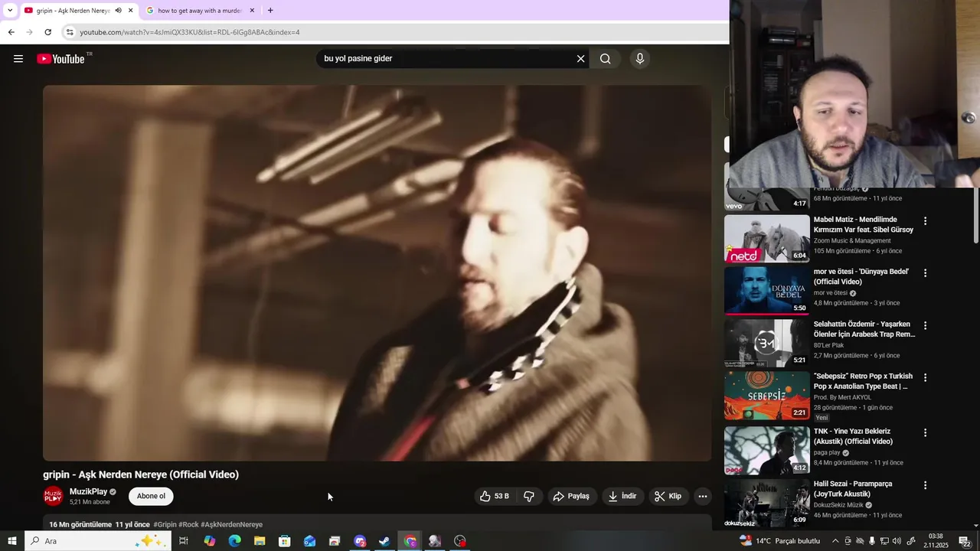Open #Rock hashtag link
The width and height of the screenshot is (980, 551).
tap(188, 524)
